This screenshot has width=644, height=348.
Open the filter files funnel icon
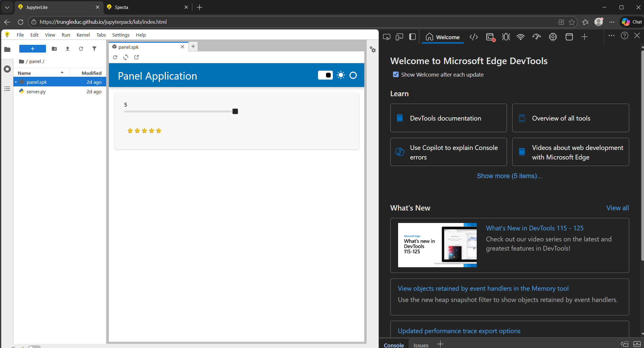coord(94,49)
